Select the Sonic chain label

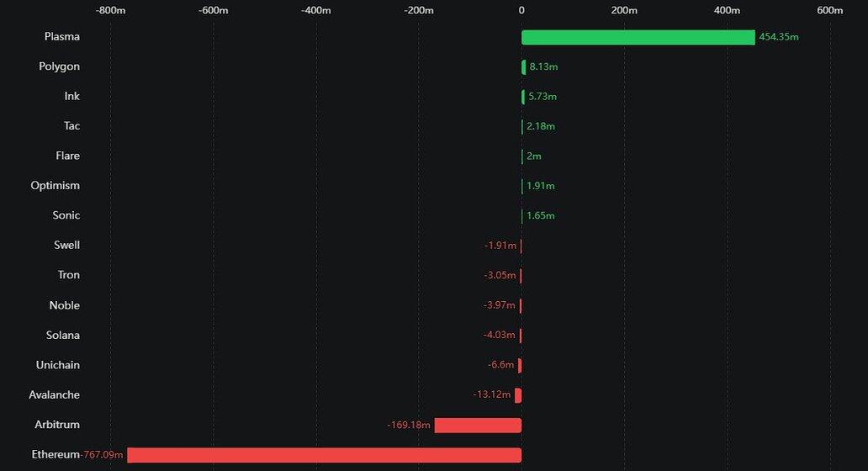coord(66,215)
